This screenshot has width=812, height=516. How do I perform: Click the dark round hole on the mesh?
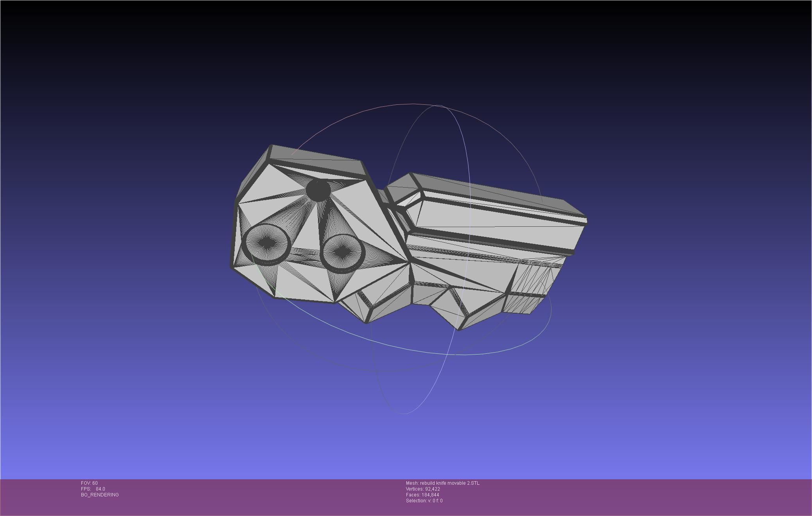pyautogui.click(x=318, y=190)
